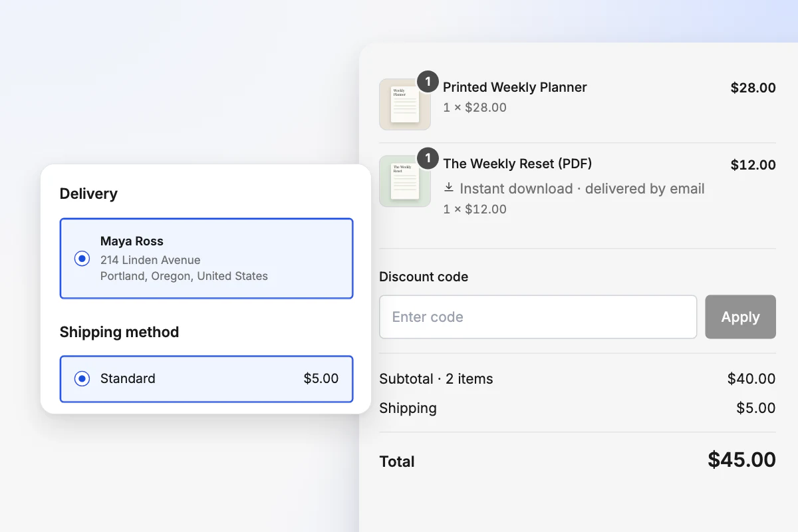Click quantity badge on The Weekly Reset
798x532 pixels.
428,158
